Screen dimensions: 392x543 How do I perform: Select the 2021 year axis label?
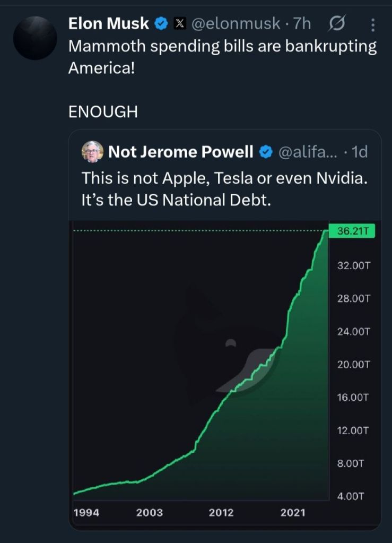[293, 513]
